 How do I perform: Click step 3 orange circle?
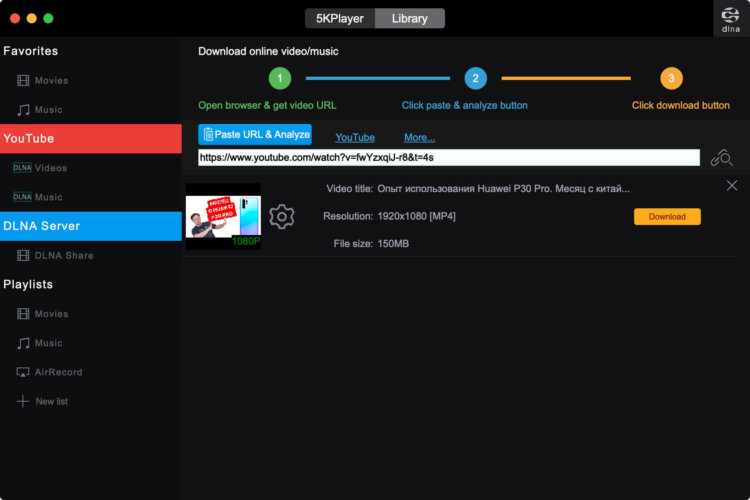point(671,78)
